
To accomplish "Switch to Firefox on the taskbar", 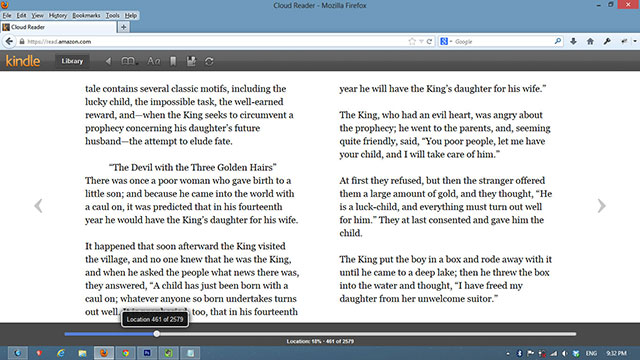I will click(x=104, y=353).
